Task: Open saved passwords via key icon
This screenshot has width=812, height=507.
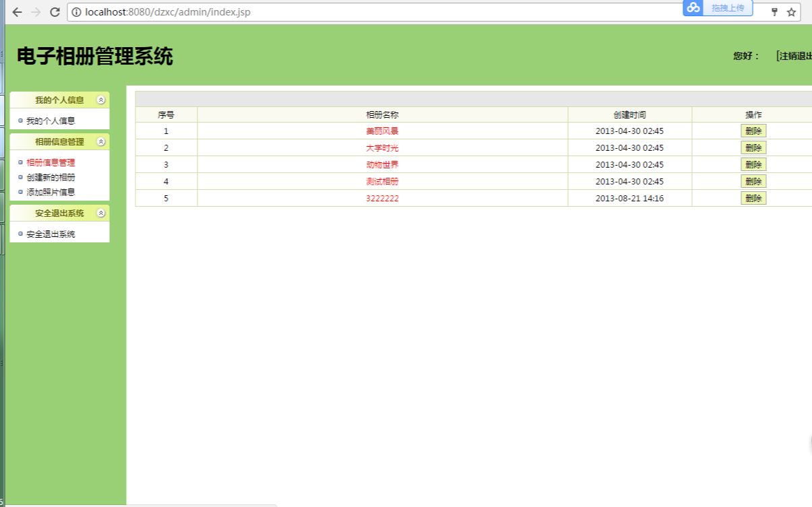Action: (x=774, y=11)
